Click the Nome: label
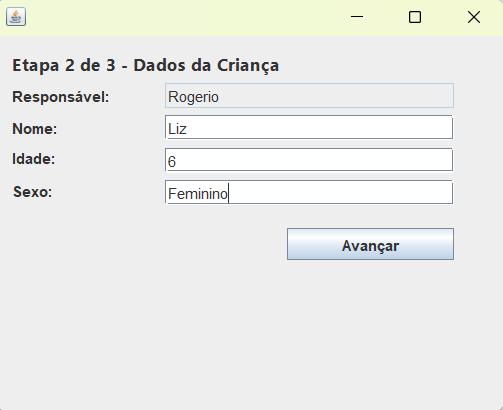 click(35, 129)
